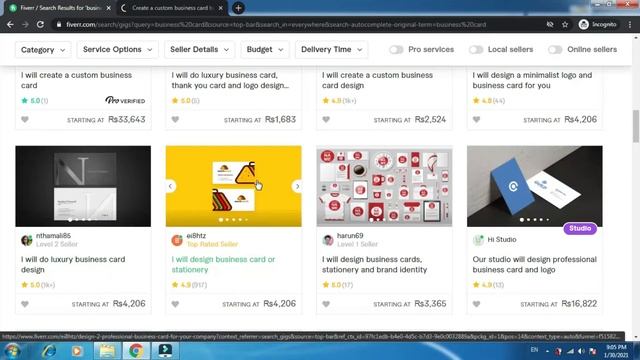The height and width of the screenshot is (360, 640).
Task: Click the browser forward arrow
Action: 25,24
